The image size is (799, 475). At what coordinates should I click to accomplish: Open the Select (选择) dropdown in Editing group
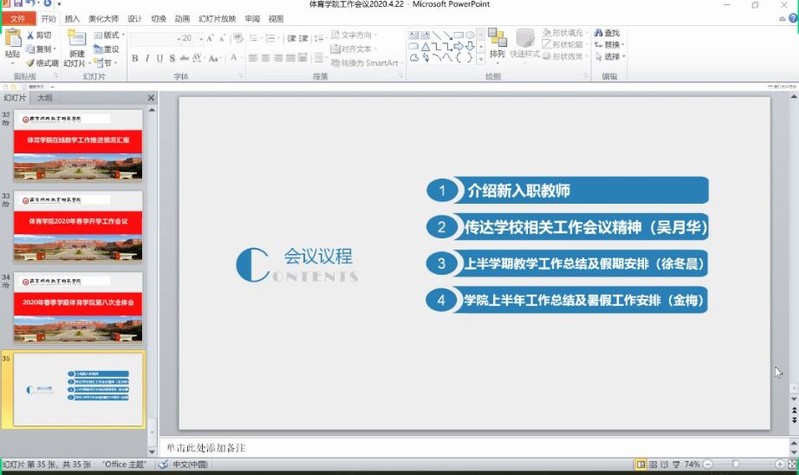pyautogui.click(x=612, y=57)
